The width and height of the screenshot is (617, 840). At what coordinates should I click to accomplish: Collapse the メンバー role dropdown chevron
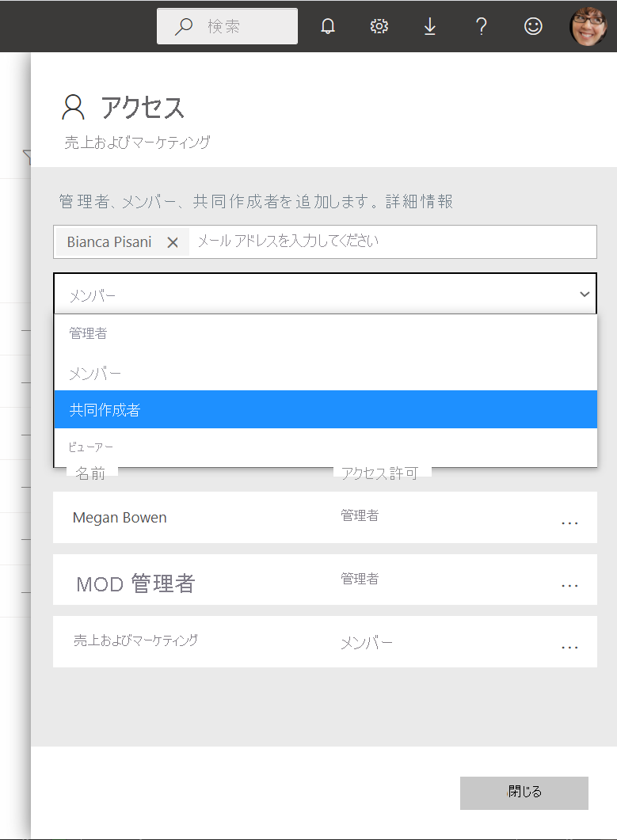585,294
